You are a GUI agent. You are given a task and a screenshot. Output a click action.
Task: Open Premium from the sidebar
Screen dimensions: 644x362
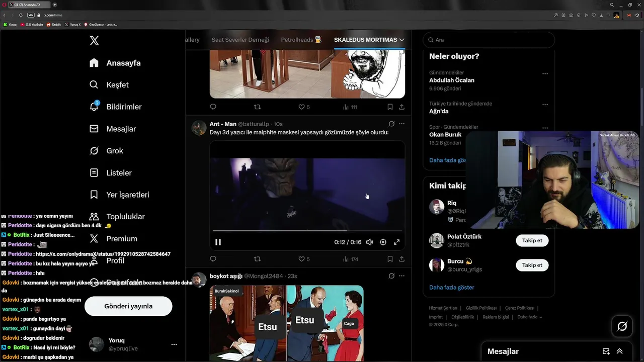(113, 238)
